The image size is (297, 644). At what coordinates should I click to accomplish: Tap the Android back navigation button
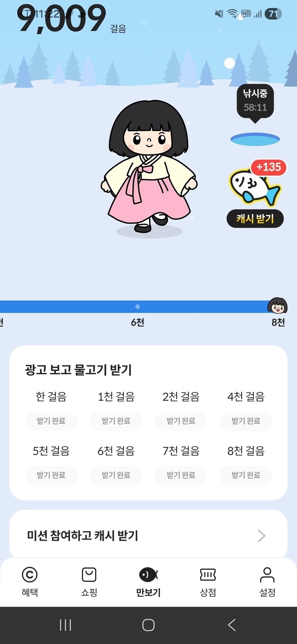coord(232,625)
